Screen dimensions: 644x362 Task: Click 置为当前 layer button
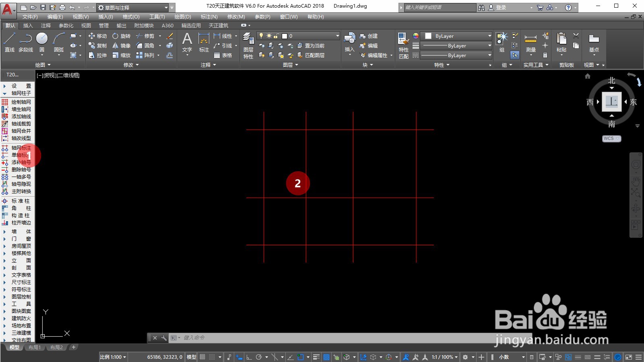(x=311, y=45)
